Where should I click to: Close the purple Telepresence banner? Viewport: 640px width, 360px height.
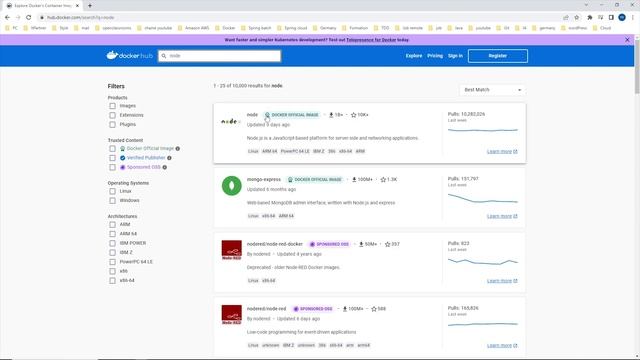(x=627, y=40)
